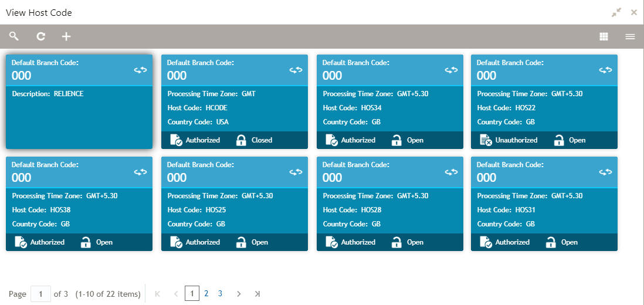
Task: Focus the page number input field
Action: click(x=40, y=294)
